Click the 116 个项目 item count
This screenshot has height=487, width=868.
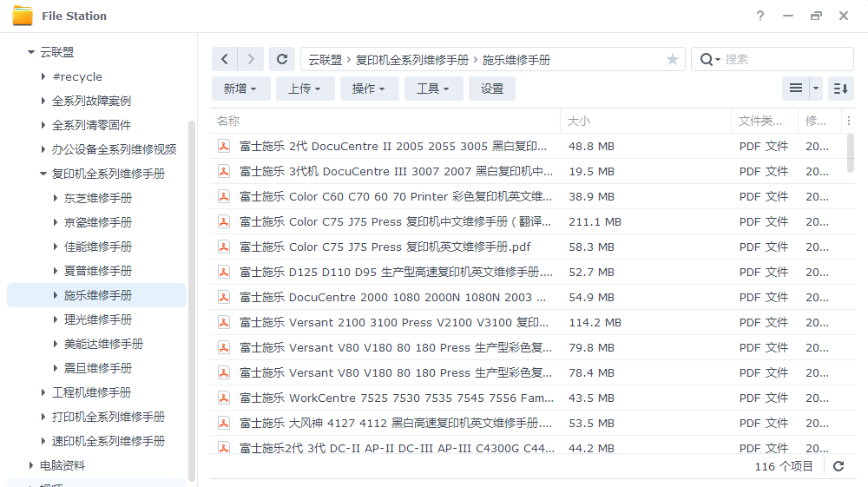[783, 466]
